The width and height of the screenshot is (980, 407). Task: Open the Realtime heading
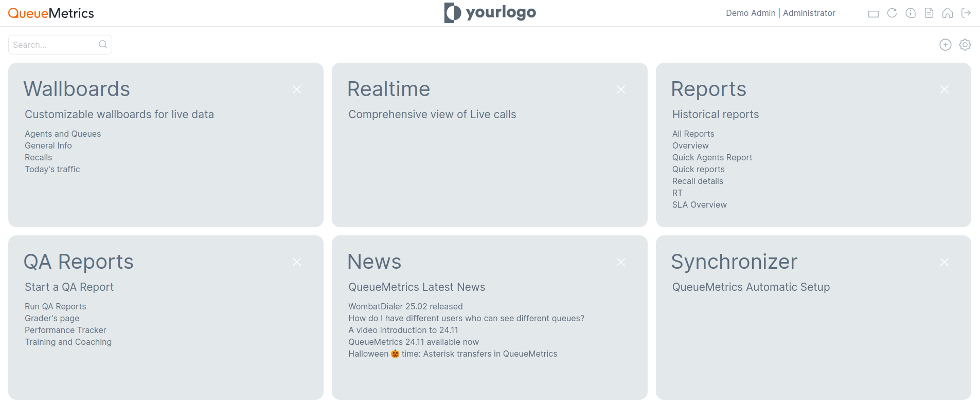(x=388, y=89)
